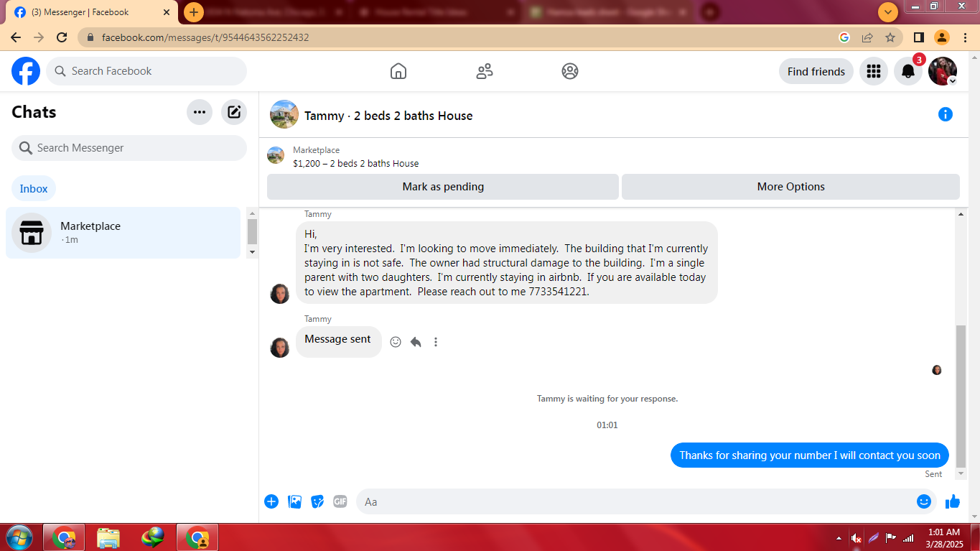980x551 pixels.
Task: Click Tammy's avatar beside "Message sent"
Action: (x=280, y=348)
